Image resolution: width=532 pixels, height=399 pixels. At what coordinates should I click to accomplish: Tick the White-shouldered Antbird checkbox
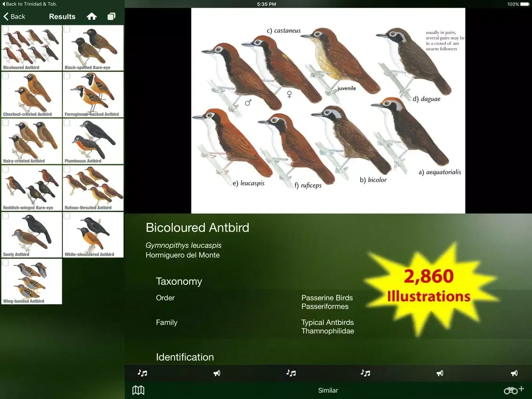point(67,216)
